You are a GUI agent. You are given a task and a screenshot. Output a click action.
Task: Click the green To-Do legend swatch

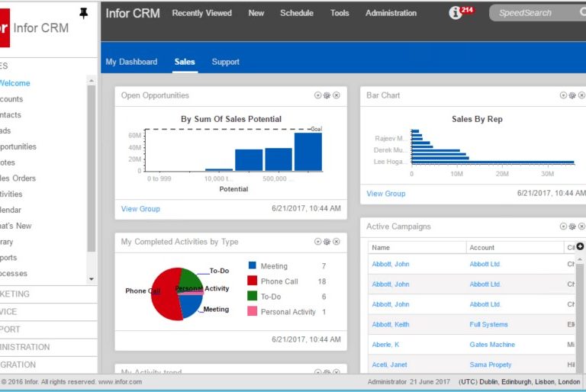pos(253,296)
